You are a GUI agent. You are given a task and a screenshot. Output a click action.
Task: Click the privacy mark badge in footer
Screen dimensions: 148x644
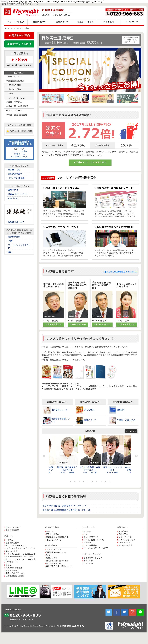tap(109, 625)
